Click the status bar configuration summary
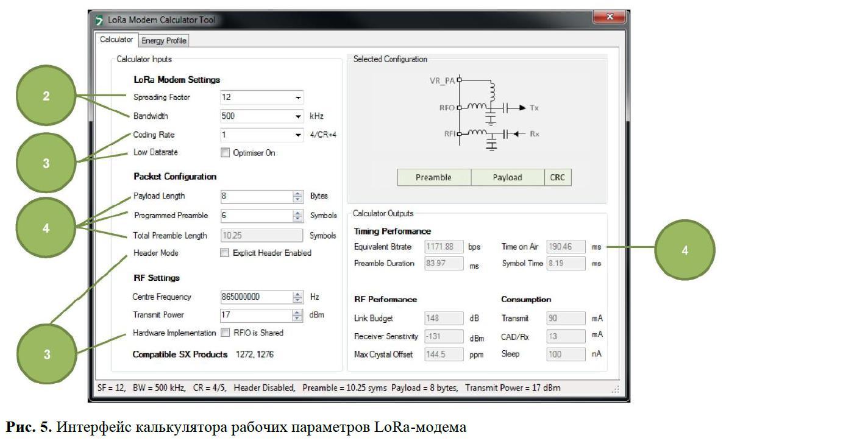This screenshot has width=868, height=441. (x=329, y=388)
